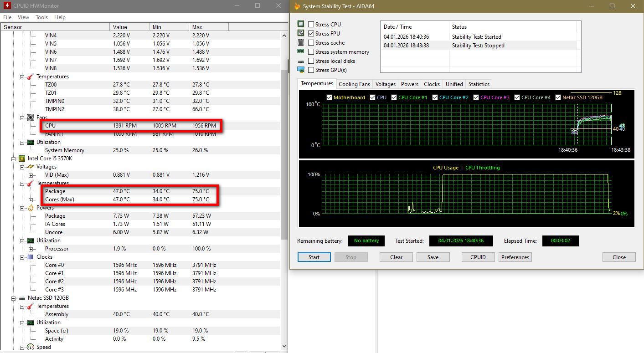Tick Stress system memory checkbox
The image size is (644, 353).
coord(311,51)
